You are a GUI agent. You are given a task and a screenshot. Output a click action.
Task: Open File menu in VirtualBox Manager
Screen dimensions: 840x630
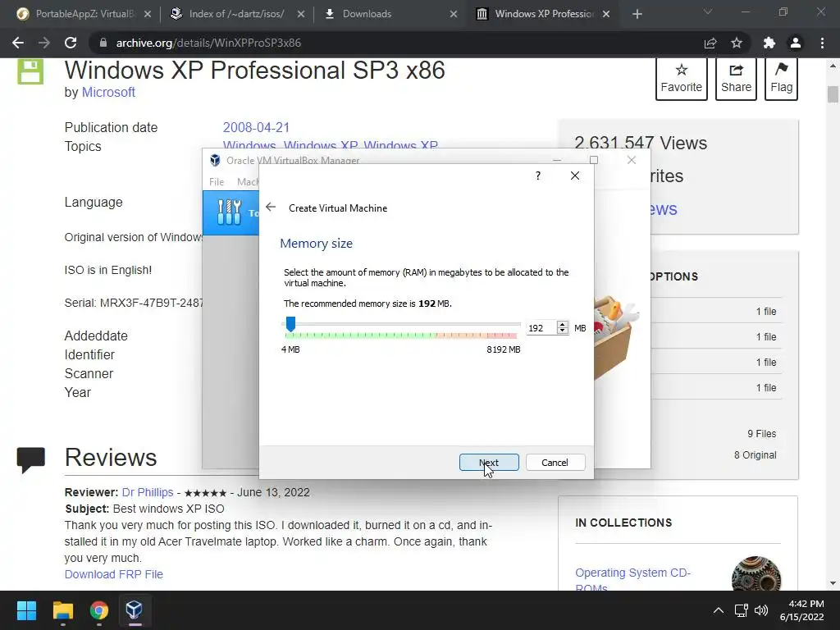[217, 182]
